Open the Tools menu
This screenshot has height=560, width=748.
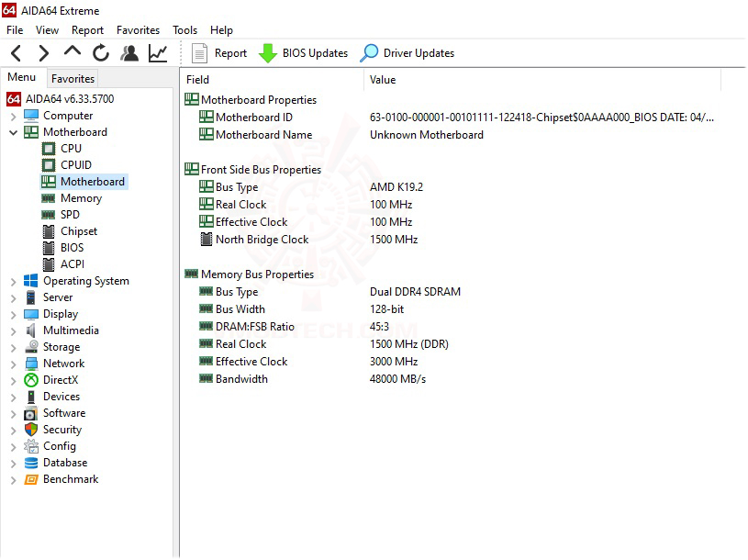pyautogui.click(x=184, y=30)
